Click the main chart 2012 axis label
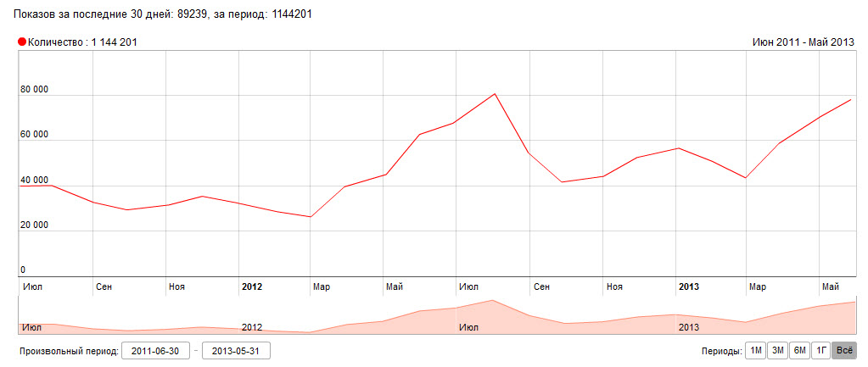868x367 pixels. 253,286
